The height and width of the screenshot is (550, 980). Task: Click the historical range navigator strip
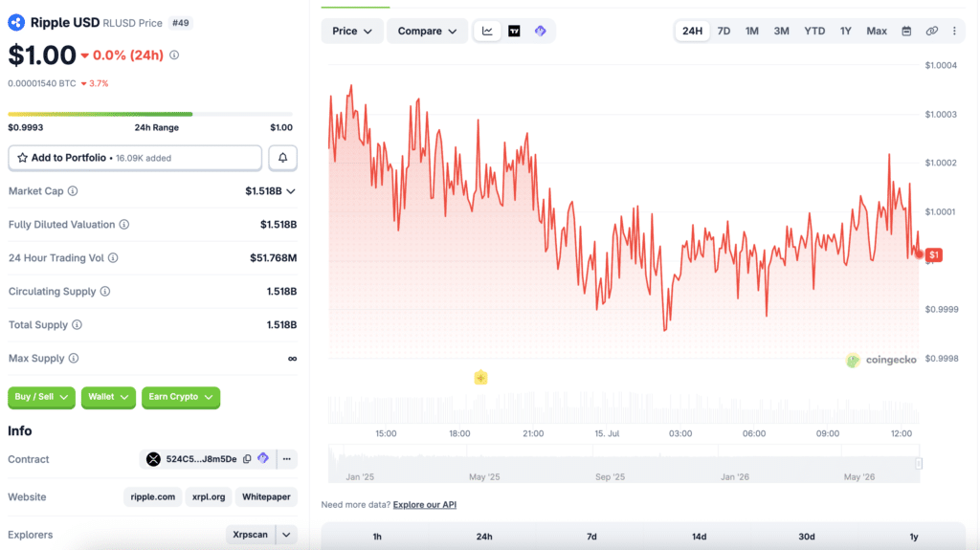click(624, 464)
